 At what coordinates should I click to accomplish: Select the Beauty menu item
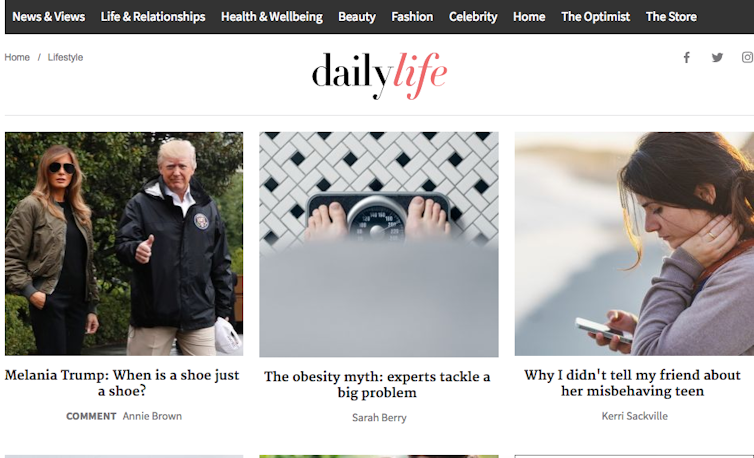[x=357, y=17]
